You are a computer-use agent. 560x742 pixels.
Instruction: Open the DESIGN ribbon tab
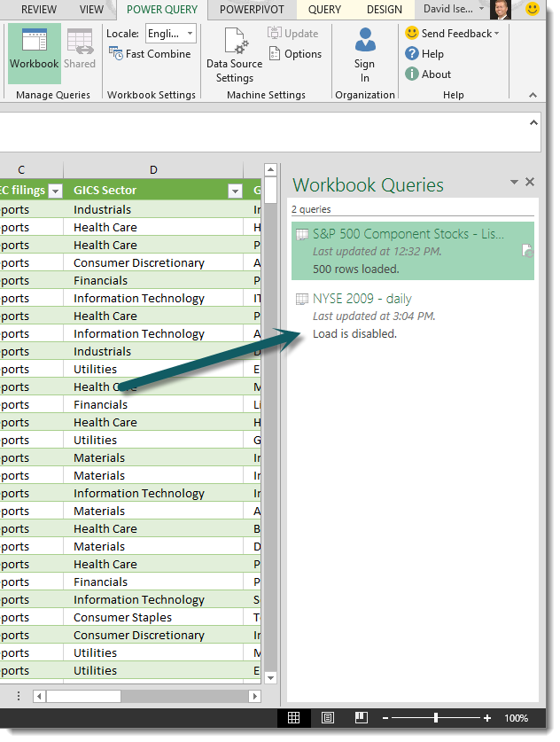[384, 10]
